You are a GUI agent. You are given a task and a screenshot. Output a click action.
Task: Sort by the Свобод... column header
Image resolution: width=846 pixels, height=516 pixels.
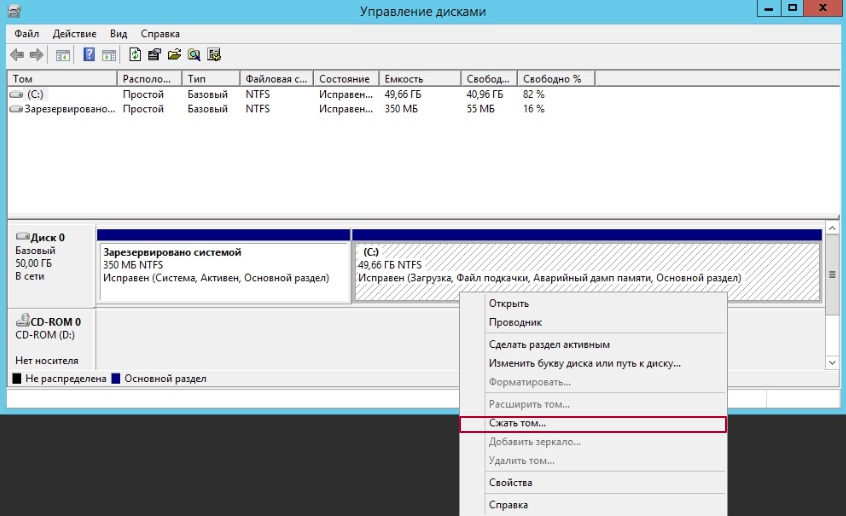pos(489,79)
